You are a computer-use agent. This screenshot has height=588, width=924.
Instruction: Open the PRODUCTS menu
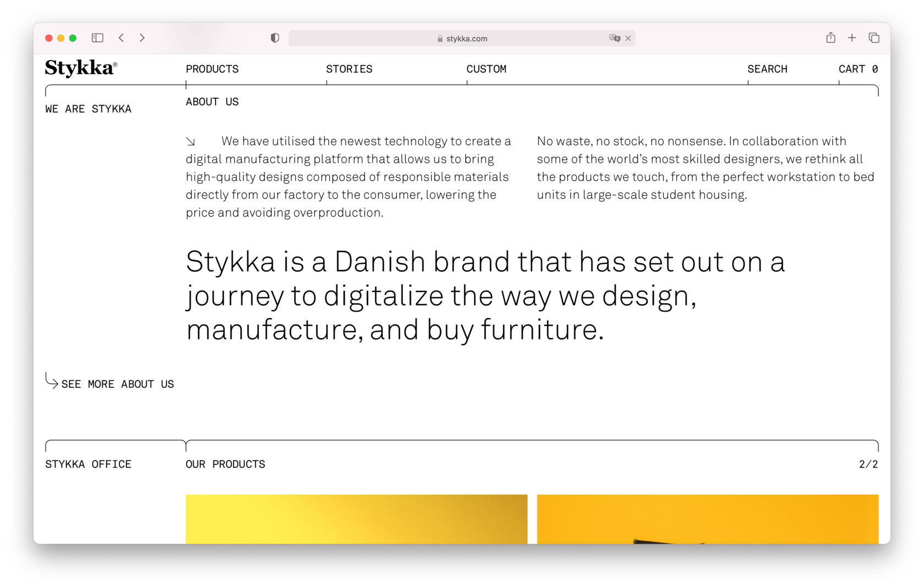click(212, 69)
